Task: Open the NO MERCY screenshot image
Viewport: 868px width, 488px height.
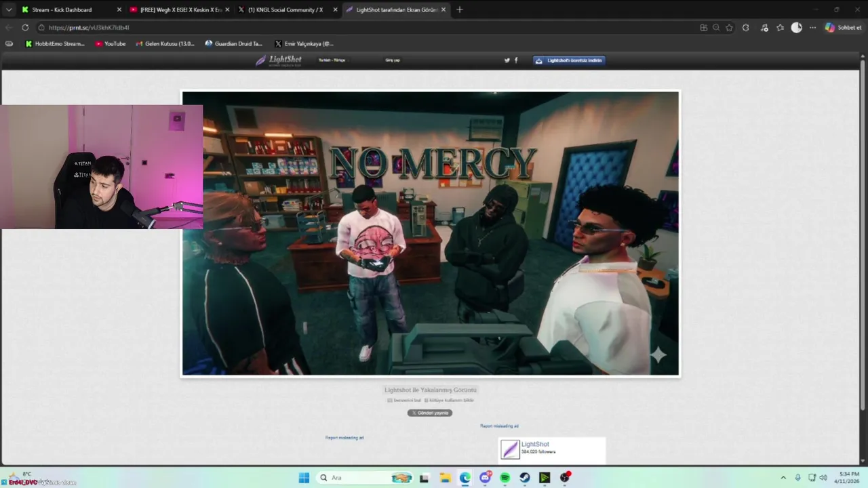Action: (431, 233)
